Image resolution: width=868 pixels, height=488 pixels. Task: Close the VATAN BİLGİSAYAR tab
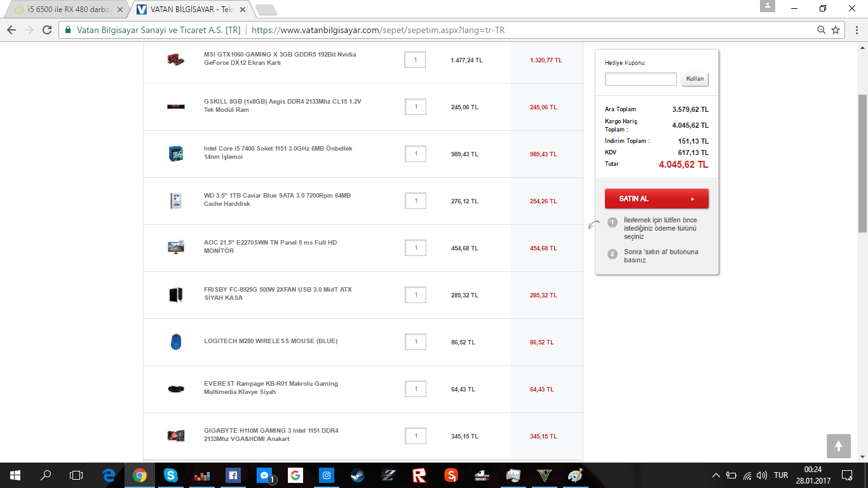pyautogui.click(x=242, y=10)
